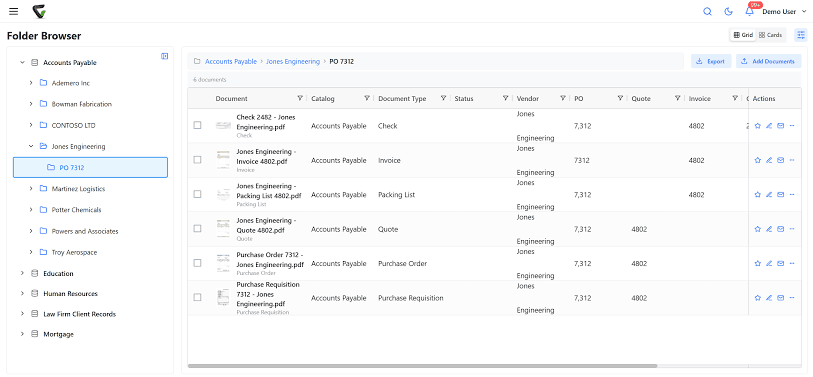Expand the Ademero Inc folder
813x377 pixels.
click(31, 83)
